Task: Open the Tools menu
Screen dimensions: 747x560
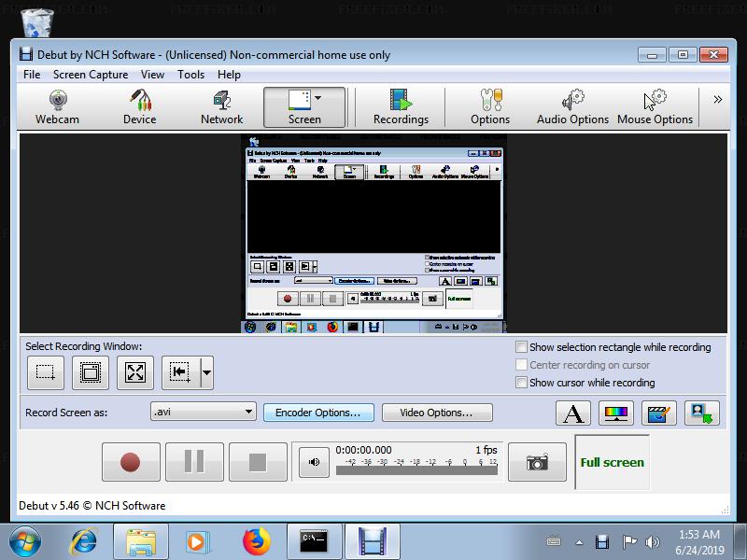Action: 190,75
